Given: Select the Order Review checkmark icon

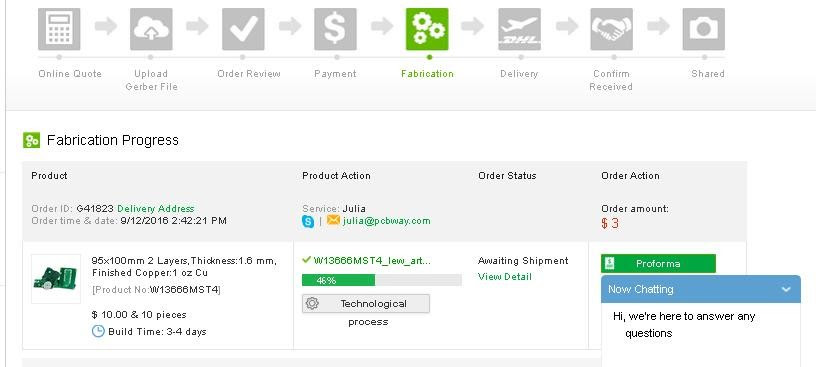Looking at the screenshot, I should click(x=243, y=29).
